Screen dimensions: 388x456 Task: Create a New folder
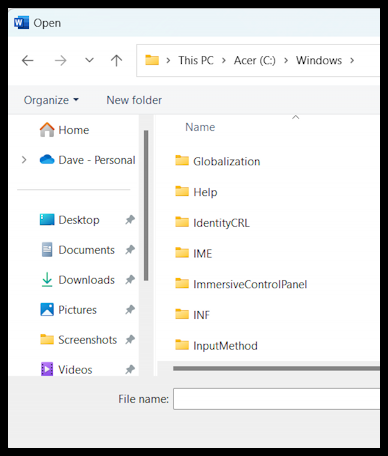pos(134,100)
